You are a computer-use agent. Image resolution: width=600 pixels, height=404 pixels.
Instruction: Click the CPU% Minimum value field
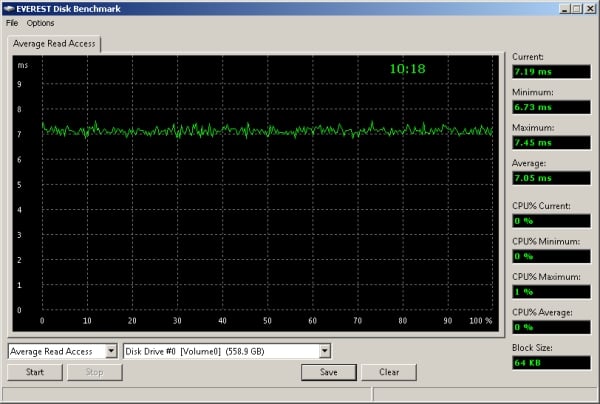(x=550, y=255)
